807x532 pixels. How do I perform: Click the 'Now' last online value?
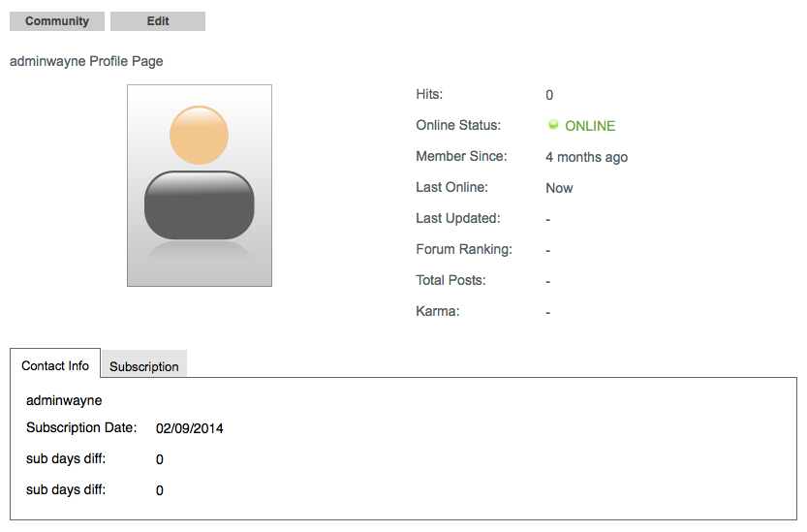coord(559,188)
